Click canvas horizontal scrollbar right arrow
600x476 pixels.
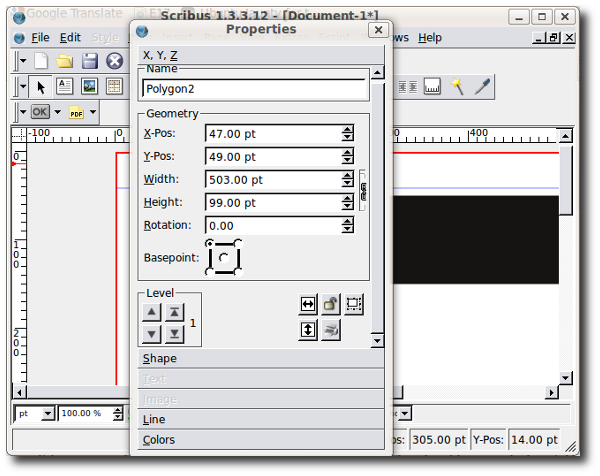(551, 393)
